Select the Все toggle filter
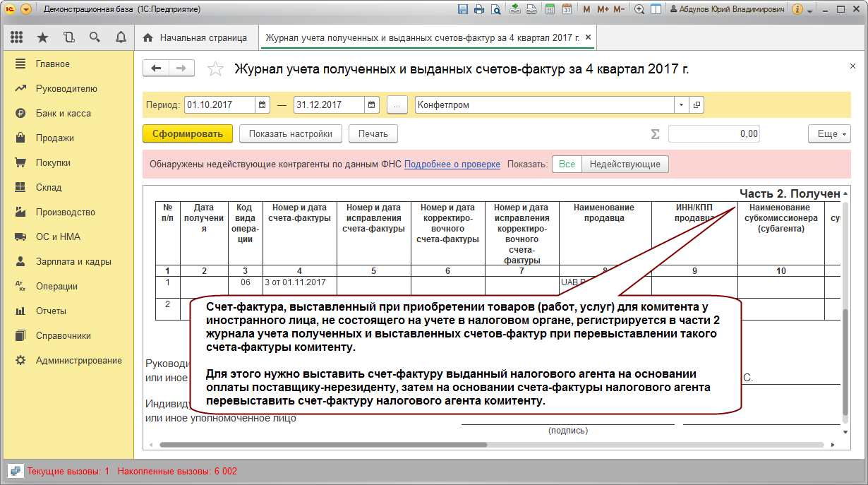The width and height of the screenshot is (868, 485). [x=567, y=164]
